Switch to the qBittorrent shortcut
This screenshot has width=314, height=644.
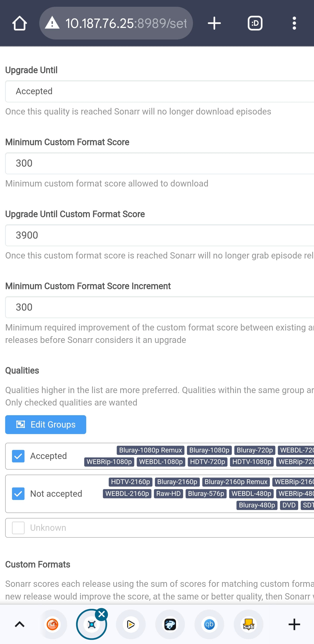pyautogui.click(x=209, y=625)
